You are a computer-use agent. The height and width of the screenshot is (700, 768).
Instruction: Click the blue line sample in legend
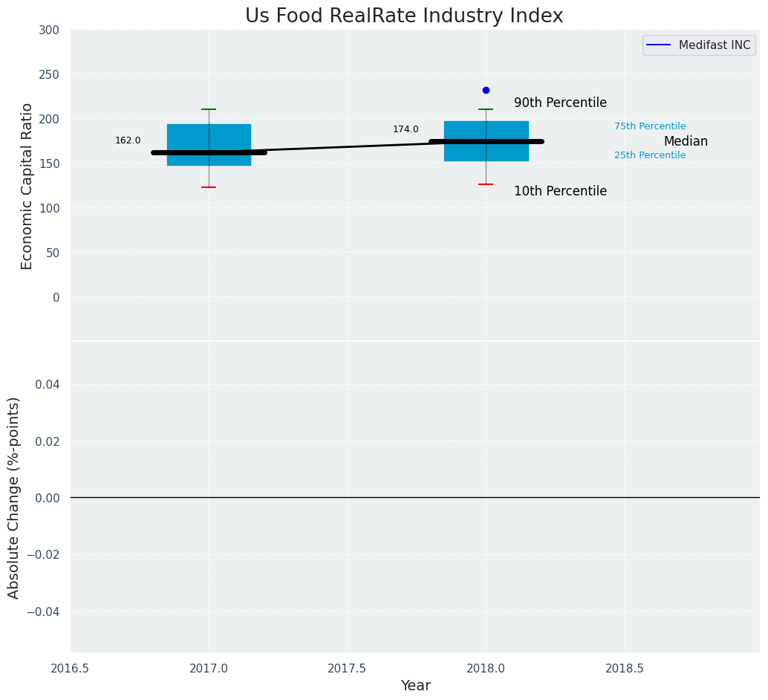[x=658, y=45]
